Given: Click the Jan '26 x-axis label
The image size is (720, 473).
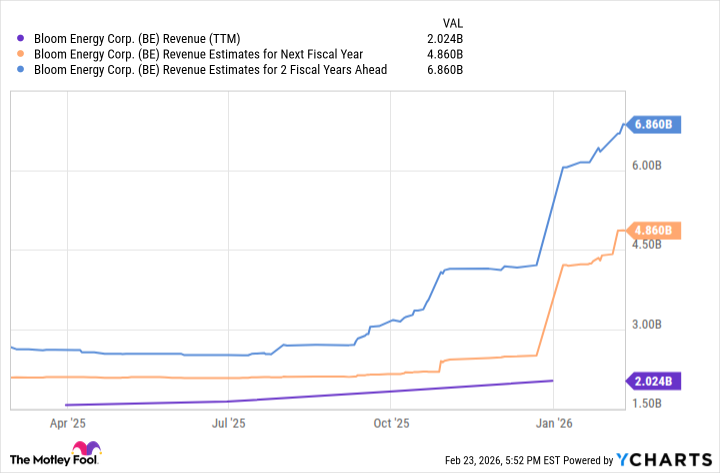Looking at the screenshot, I should click(555, 423).
